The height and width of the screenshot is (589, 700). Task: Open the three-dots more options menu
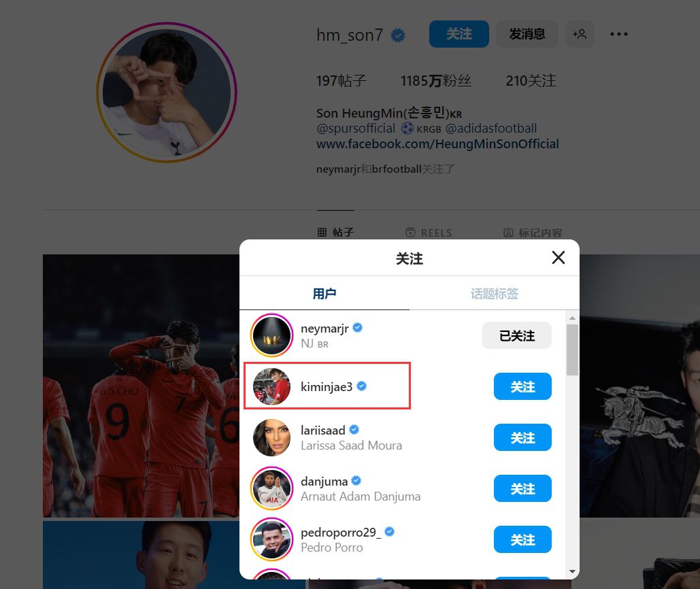(x=619, y=34)
